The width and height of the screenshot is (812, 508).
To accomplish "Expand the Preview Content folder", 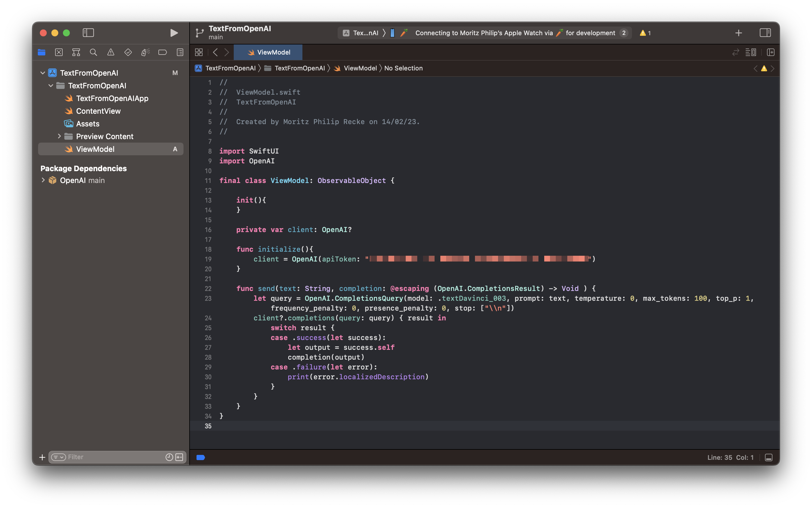I will tap(59, 136).
